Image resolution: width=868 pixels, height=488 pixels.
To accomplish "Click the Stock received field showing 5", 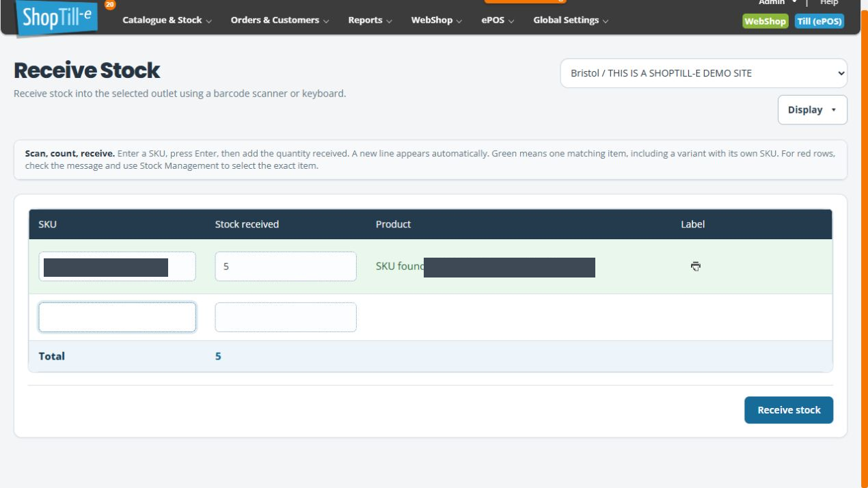I will coord(286,267).
